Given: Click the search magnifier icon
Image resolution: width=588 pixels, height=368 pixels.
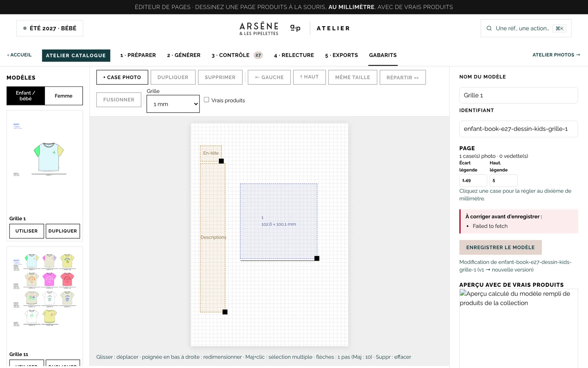Looking at the screenshot, I should tap(489, 28).
